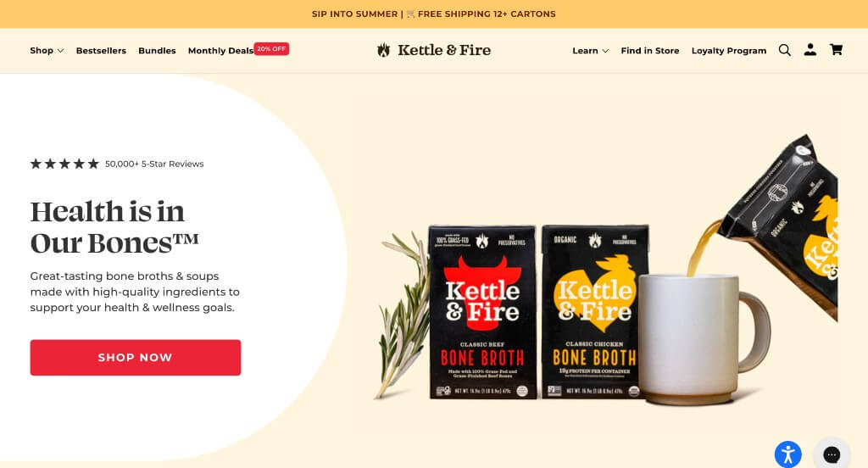Click the red SHOP NOW button
The image size is (868, 468).
click(x=135, y=357)
